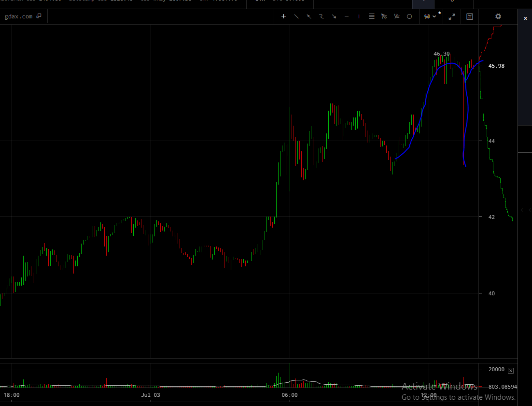The height and width of the screenshot is (406, 532).
Task: Click the 46.30 high price label
Action: (x=441, y=54)
